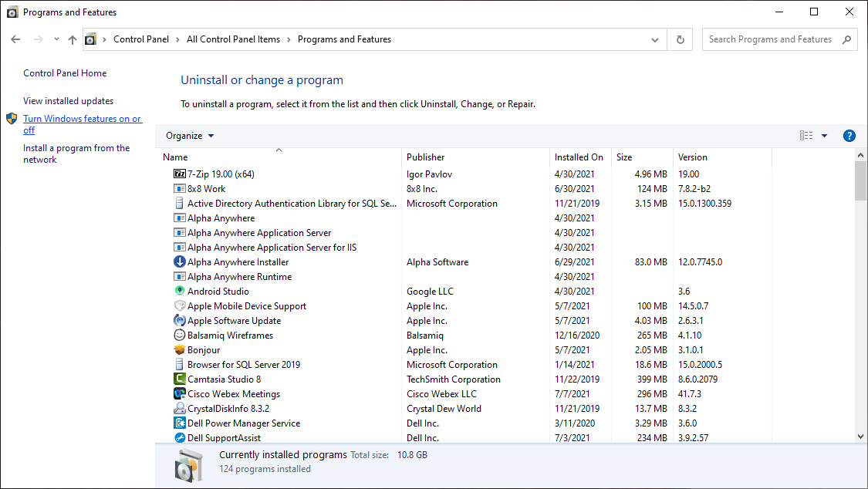Click the Active Directory Authentication Library icon

point(179,203)
